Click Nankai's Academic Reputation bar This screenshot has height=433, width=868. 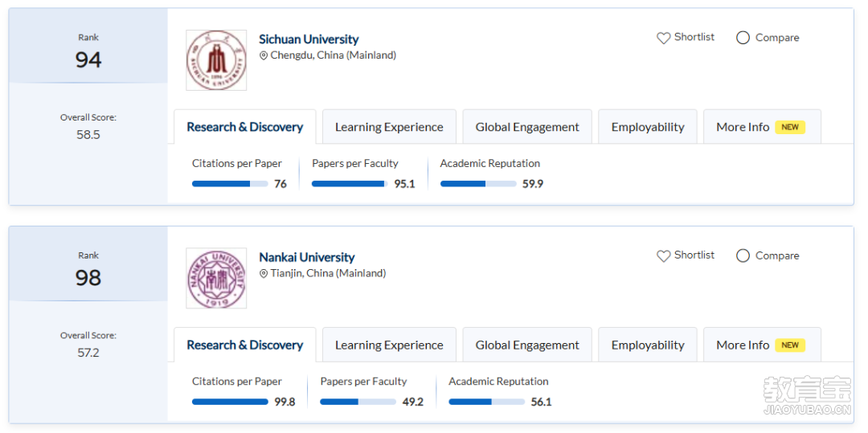tap(486, 402)
